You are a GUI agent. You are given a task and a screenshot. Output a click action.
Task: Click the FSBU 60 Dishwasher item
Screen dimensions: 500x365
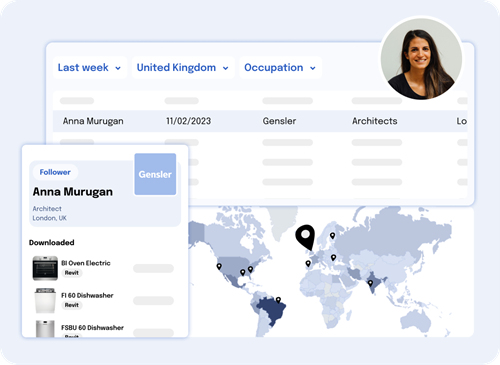tap(92, 328)
